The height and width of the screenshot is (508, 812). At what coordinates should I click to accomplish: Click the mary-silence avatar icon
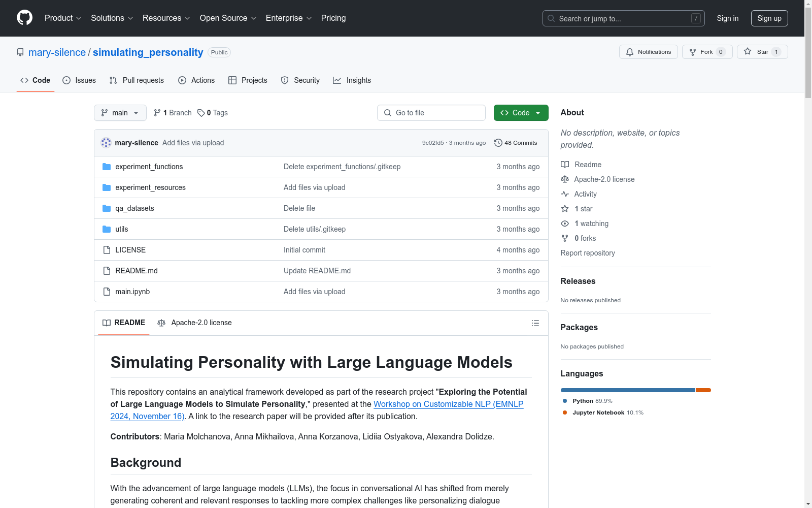pyautogui.click(x=106, y=143)
